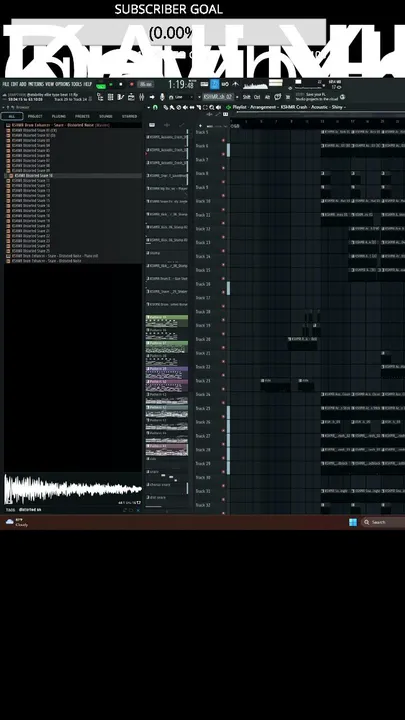
Task: Switch to the PRESETS browser tab
Action: 82,116
